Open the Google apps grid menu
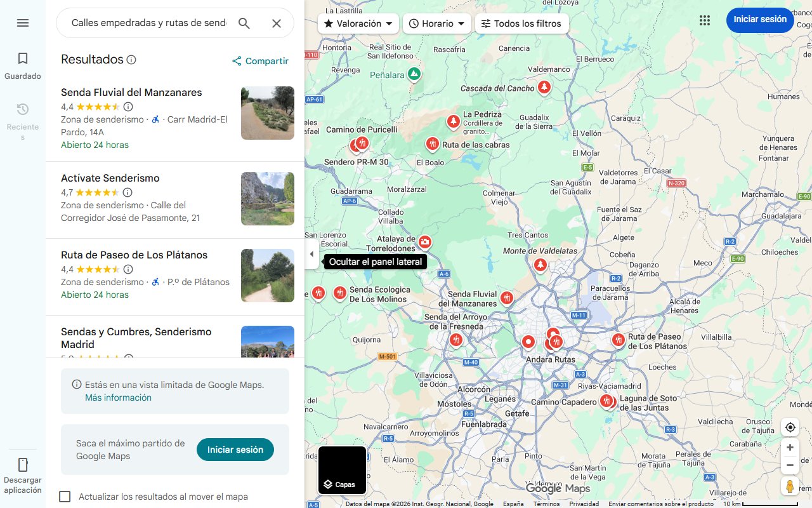This screenshot has height=508, width=812. click(705, 20)
